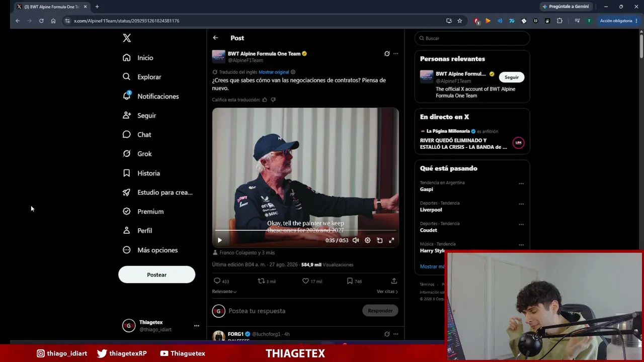
Task: Rate the translation thumbs up
Action: [x=265, y=100]
